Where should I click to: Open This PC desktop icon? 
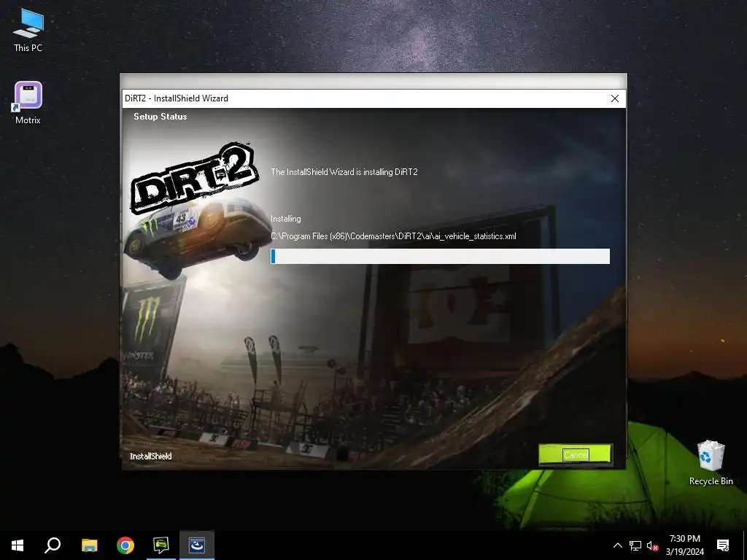click(x=28, y=30)
